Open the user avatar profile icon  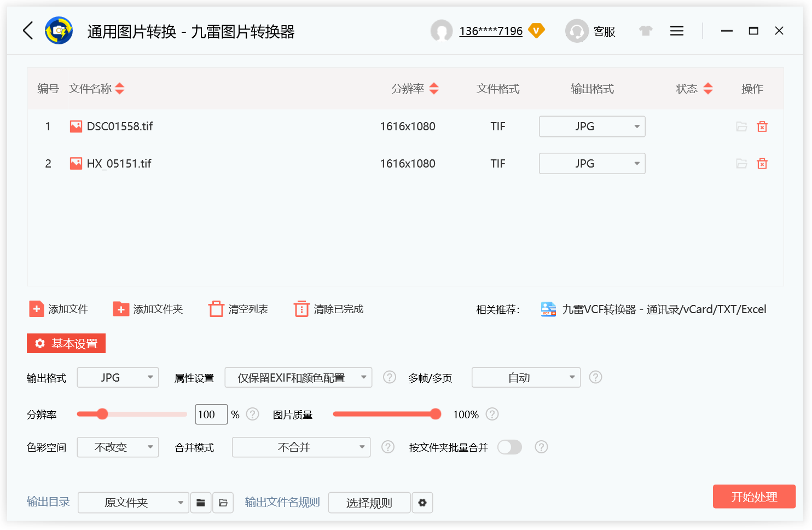pos(442,31)
